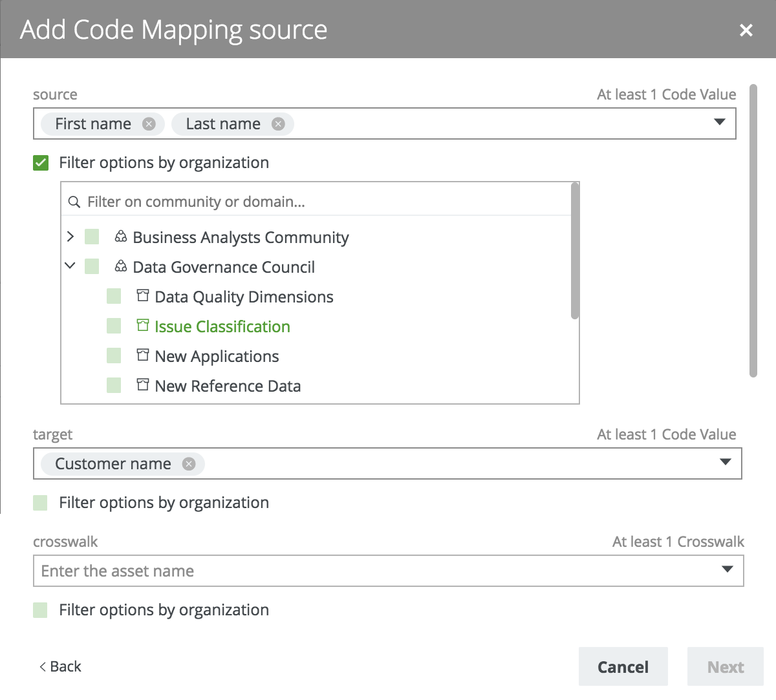Viewport: 776px width, 700px height.
Task: Remove the Customer name chip
Action: click(x=189, y=464)
